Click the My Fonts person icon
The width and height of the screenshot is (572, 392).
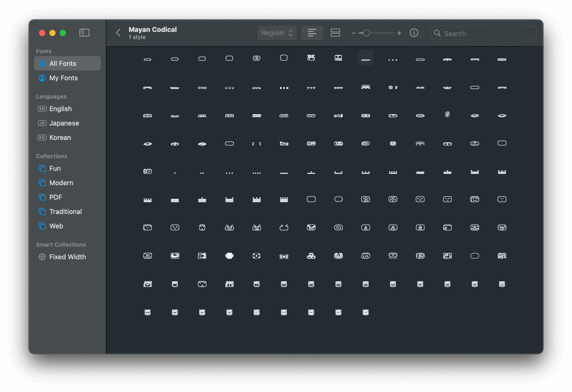[x=42, y=78]
